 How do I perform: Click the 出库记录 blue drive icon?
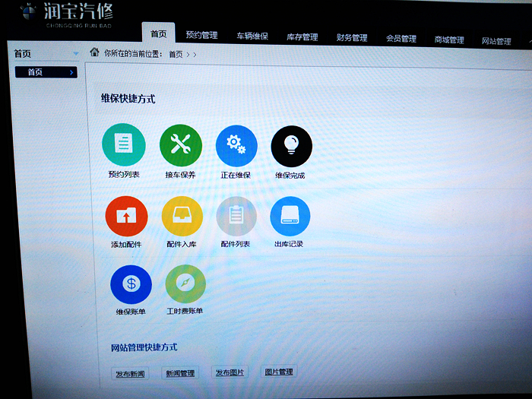pos(290,216)
